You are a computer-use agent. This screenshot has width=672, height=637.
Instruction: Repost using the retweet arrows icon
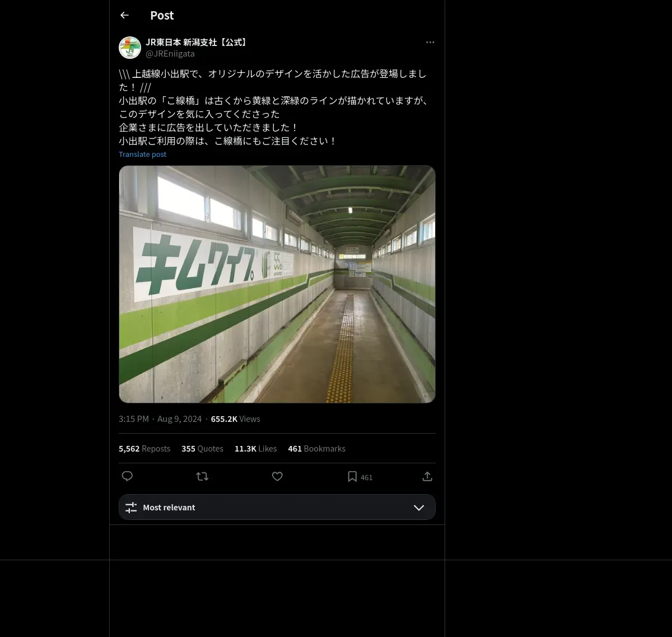pos(202,476)
